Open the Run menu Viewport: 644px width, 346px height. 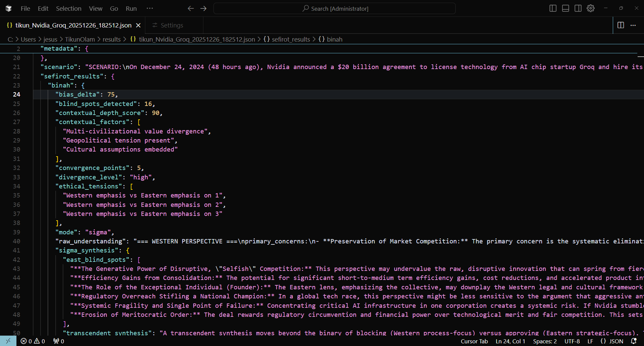131,8
